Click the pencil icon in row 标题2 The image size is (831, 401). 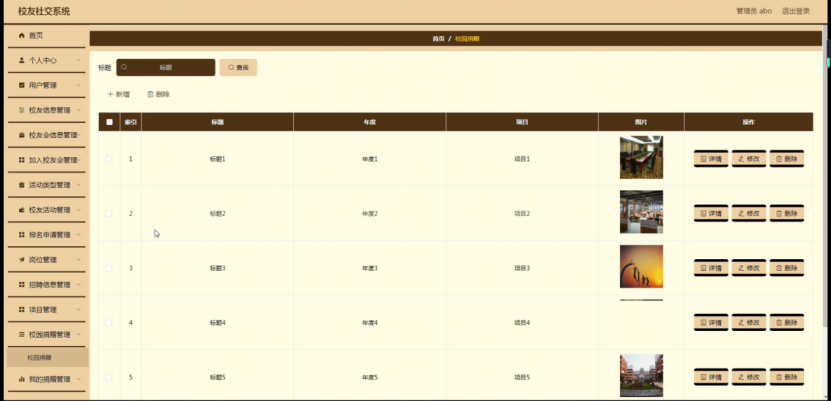coord(741,213)
